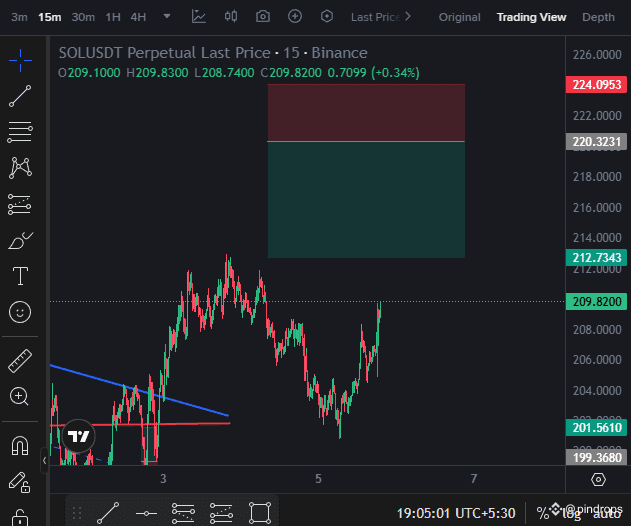Screen dimensions: 631x526
Task: Select the XABCD pattern tool
Action: [20, 167]
